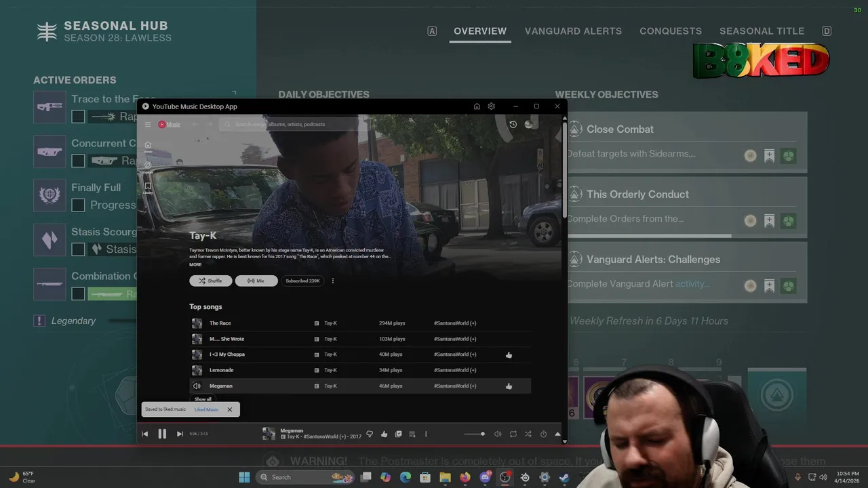
Task: Adjust the player volume slider
Action: 475,434
